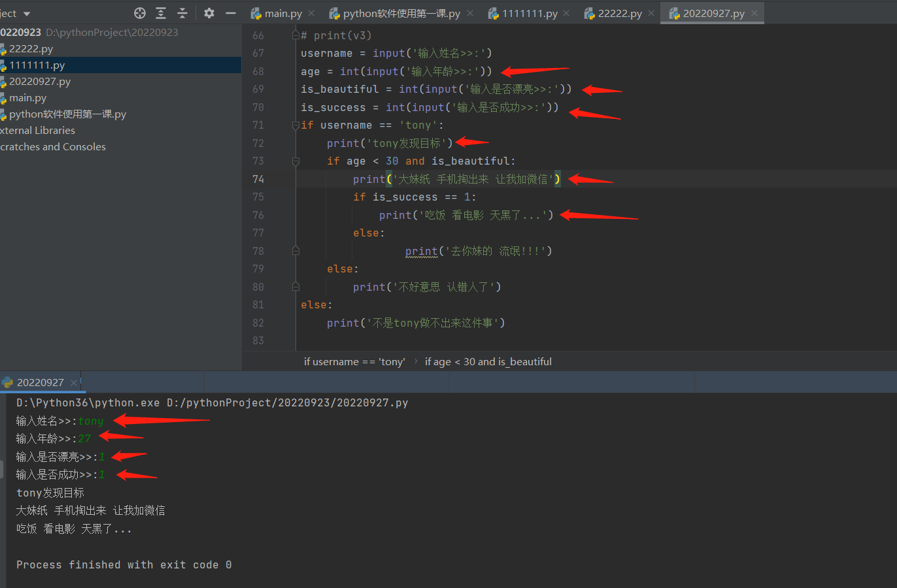Click the code line print('不是tony做不出来这件事')
The height and width of the screenshot is (588, 897).
416,323
